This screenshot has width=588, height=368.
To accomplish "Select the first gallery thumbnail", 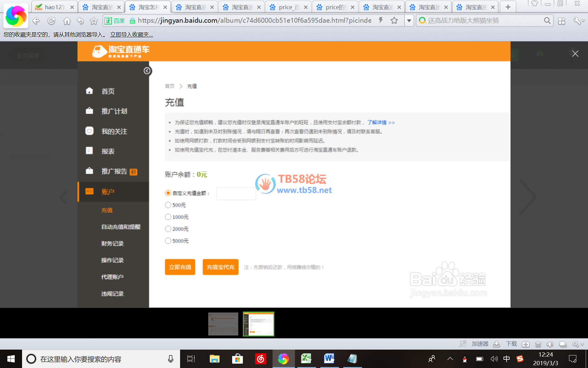I will point(223,324).
